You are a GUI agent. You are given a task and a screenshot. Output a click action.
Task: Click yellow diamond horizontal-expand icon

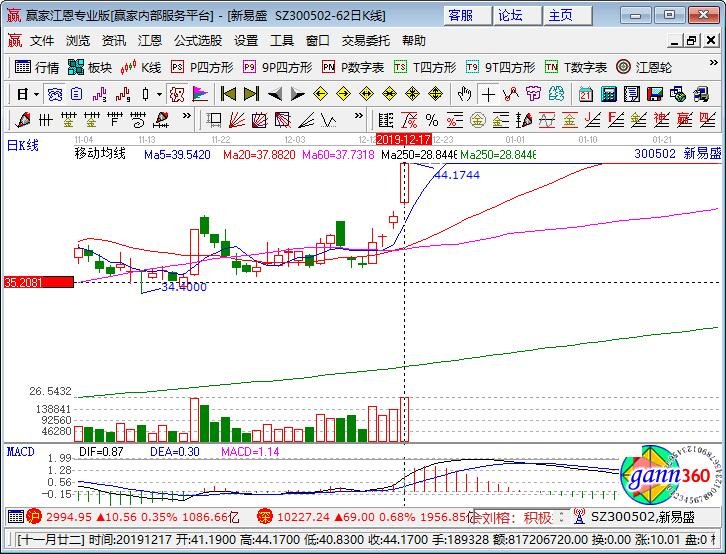pos(366,95)
